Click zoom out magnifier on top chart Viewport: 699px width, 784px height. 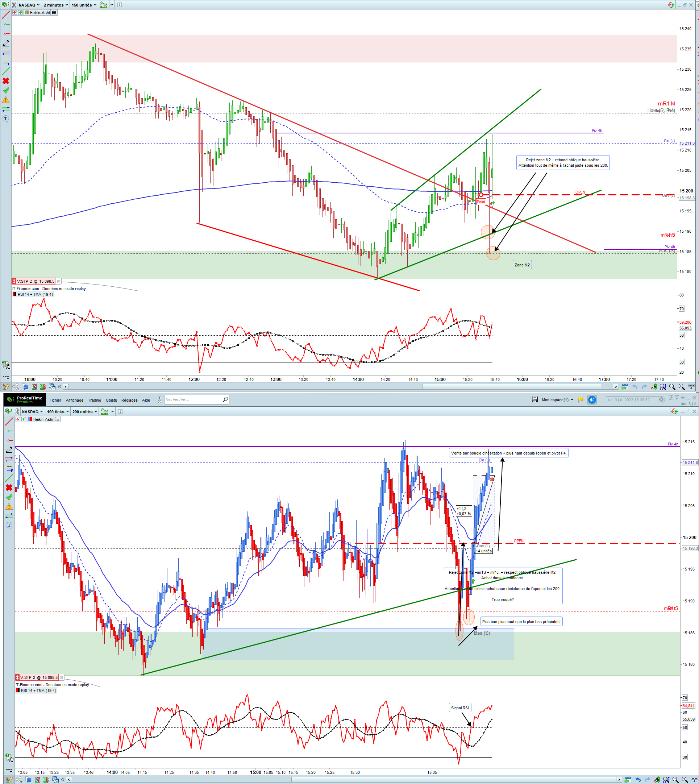[672, 387]
